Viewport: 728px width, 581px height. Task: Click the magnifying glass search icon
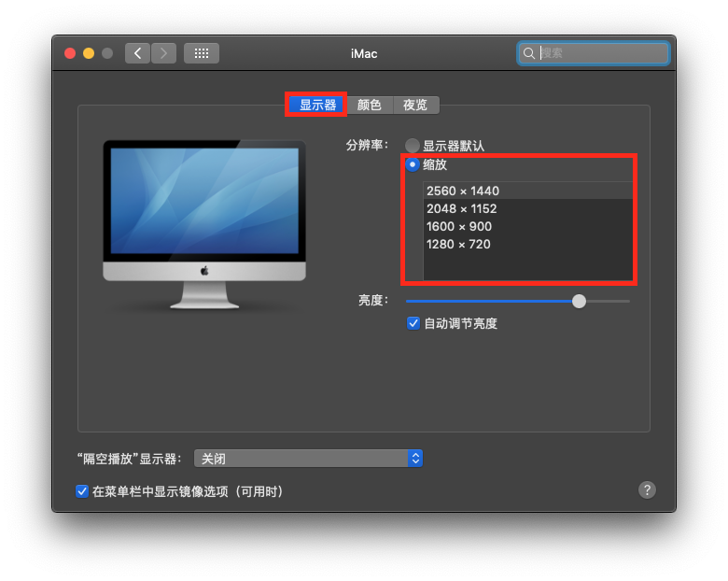click(x=529, y=53)
